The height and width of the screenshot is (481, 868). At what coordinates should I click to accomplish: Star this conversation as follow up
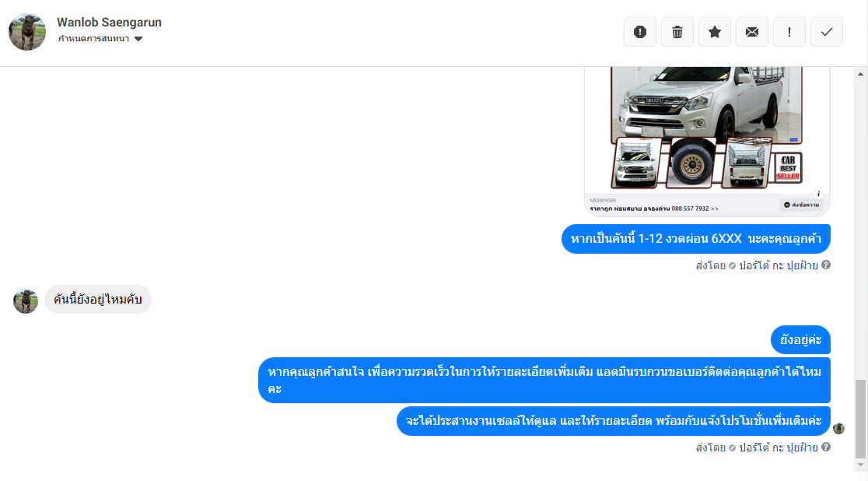[x=715, y=32]
